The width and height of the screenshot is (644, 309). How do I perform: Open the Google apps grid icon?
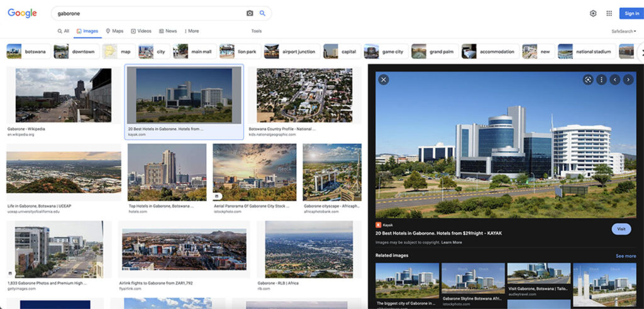click(609, 14)
